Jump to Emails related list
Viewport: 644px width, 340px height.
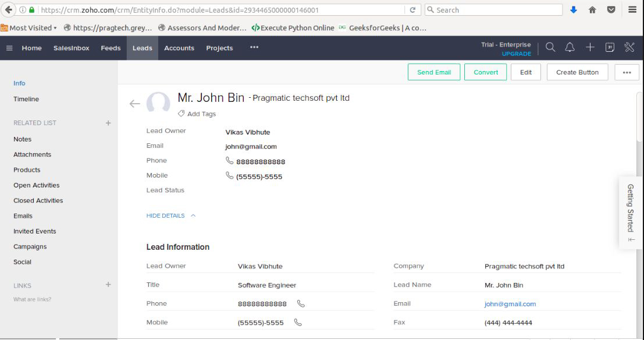[23, 216]
